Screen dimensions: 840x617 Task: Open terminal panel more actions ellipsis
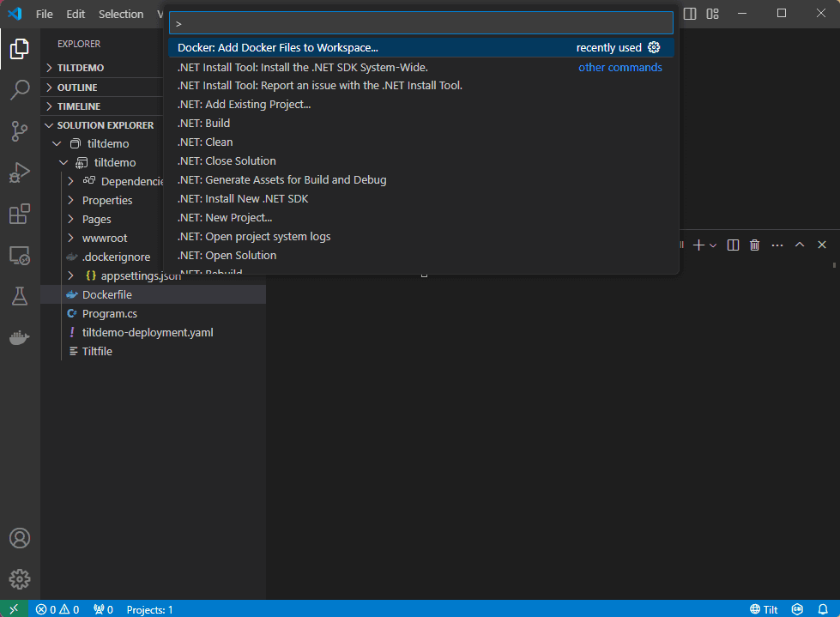coord(777,245)
